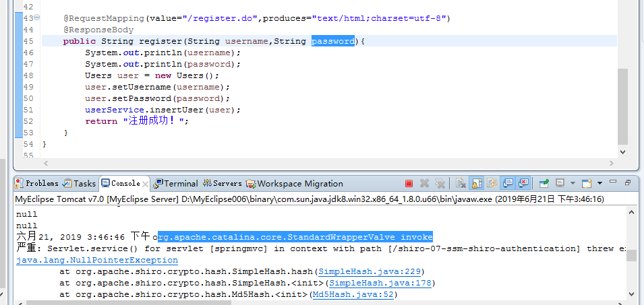Close the Console tab with its X
This screenshot has width=644, height=305.
pos(145,184)
